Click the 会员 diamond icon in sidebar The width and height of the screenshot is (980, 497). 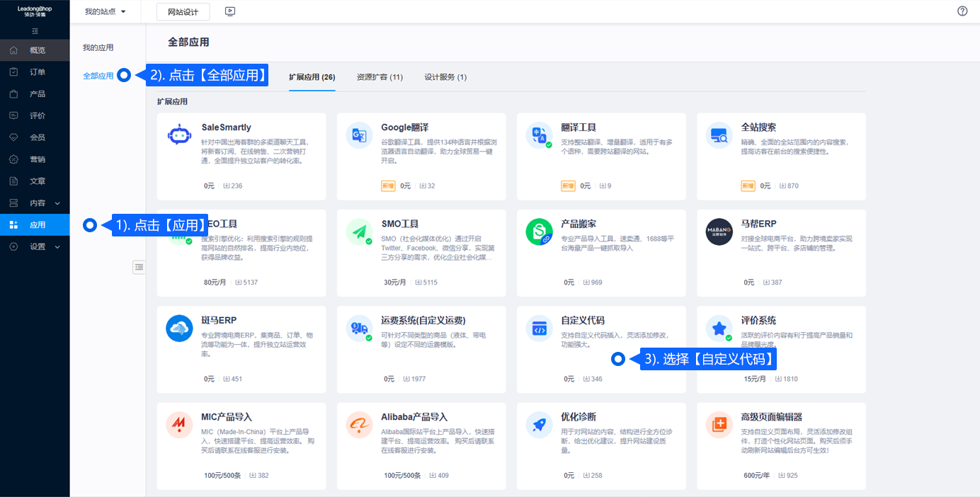[14, 137]
